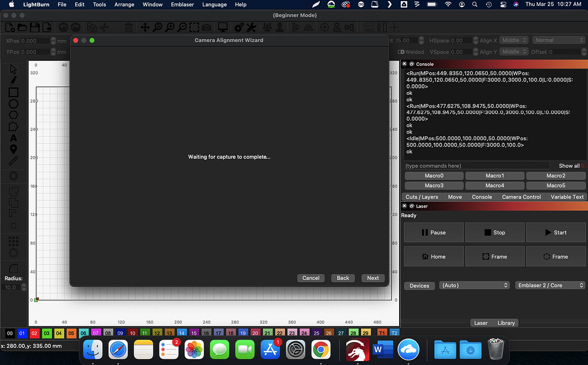The height and width of the screenshot is (365, 588).
Task: Switch to the Camera Control tab
Action: [521, 197]
